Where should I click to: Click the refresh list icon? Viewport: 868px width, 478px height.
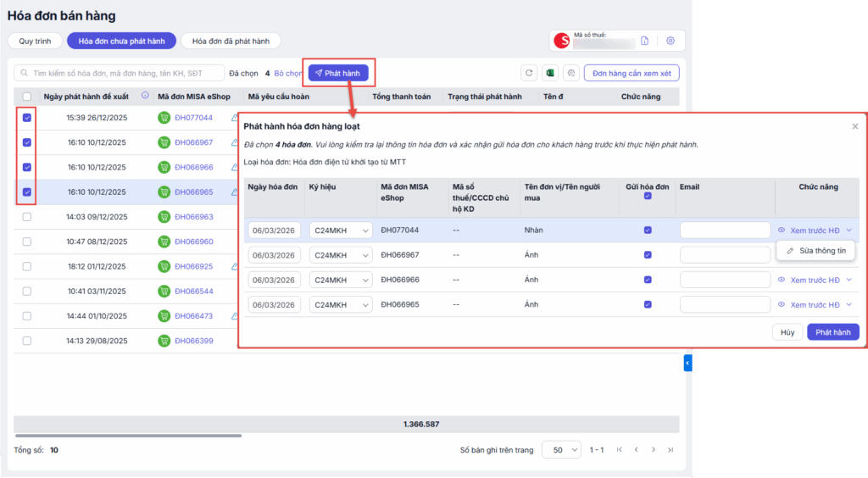pyautogui.click(x=530, y=74)
